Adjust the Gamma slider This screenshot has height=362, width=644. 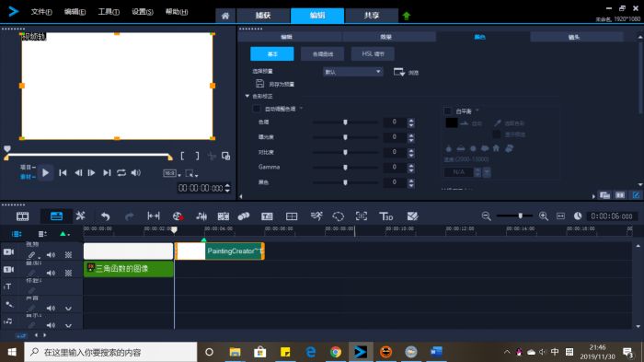coord(345,167)
